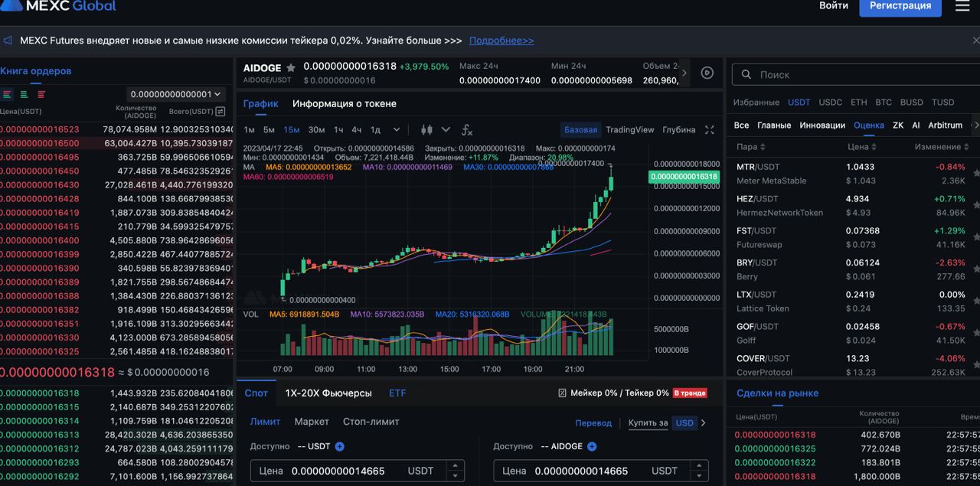Switch chart to the Базовая view
The width and height of the screenshot is (980, 486).
coord(580,130)
